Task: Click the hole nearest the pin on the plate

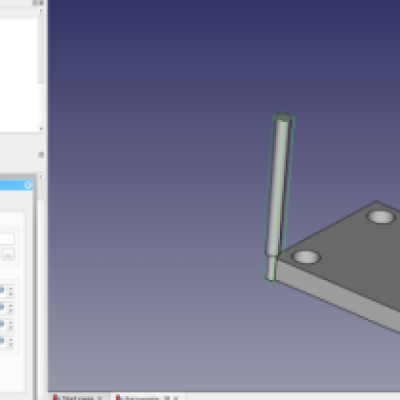Action: click(306, 257)
